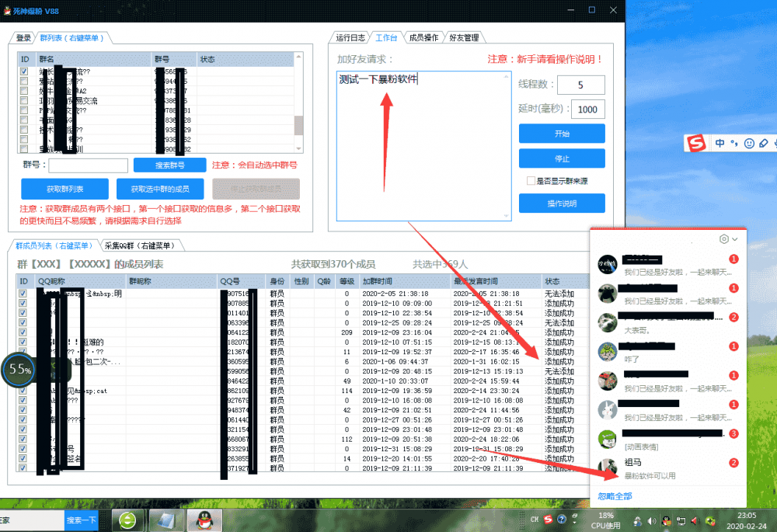Sort members by the 等级 column header
Image resolution: width=777 pixels, height=532 pixels.
click(347, 281)
